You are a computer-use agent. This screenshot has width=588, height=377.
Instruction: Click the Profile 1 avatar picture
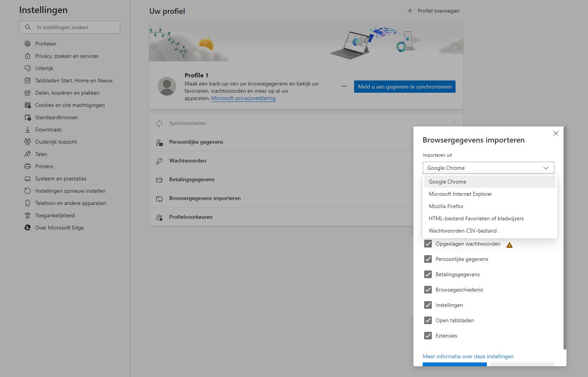(x=167, y=86)
